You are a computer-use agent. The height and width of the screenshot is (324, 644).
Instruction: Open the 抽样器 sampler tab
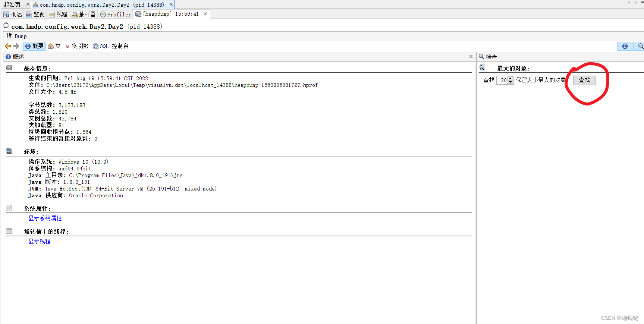(x=84, y=14)
